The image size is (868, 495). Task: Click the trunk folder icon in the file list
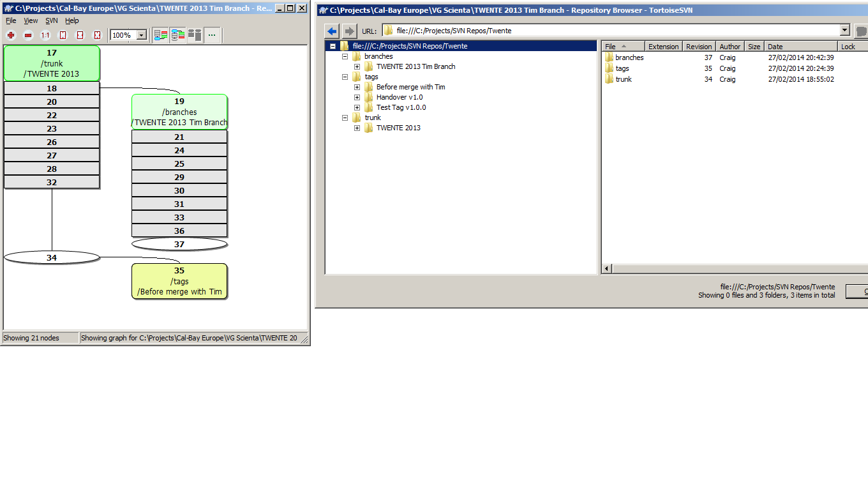pyautogui.click(x=610, y=79)
